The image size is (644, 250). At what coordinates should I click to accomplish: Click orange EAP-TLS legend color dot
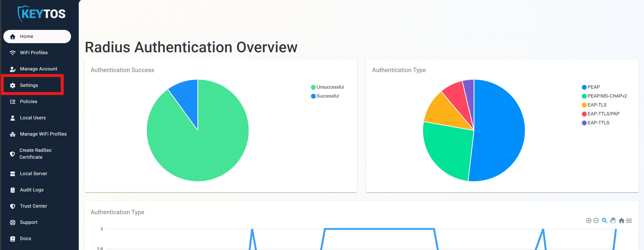584,105
